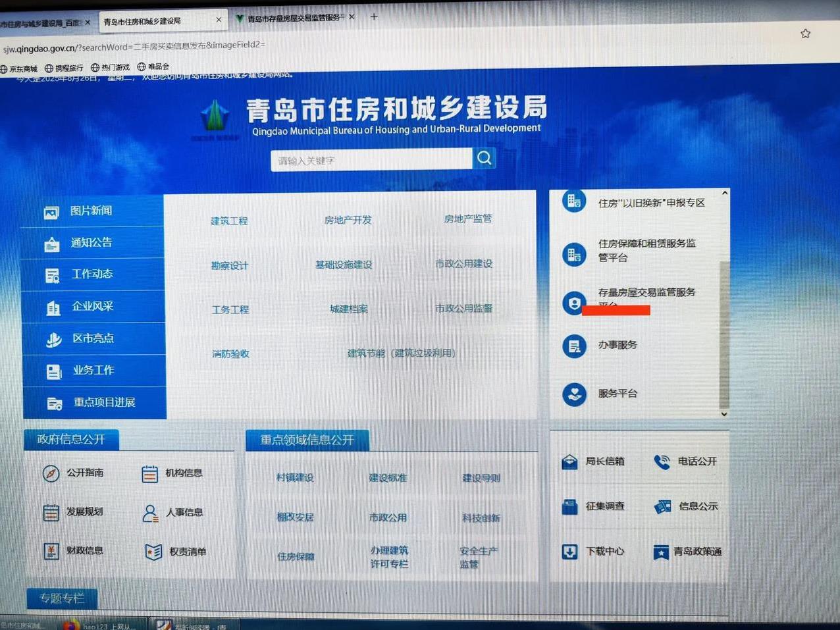Click the bureau logo emblem
Viewport: 840px width, 630px height.
[x=215, y=117]
